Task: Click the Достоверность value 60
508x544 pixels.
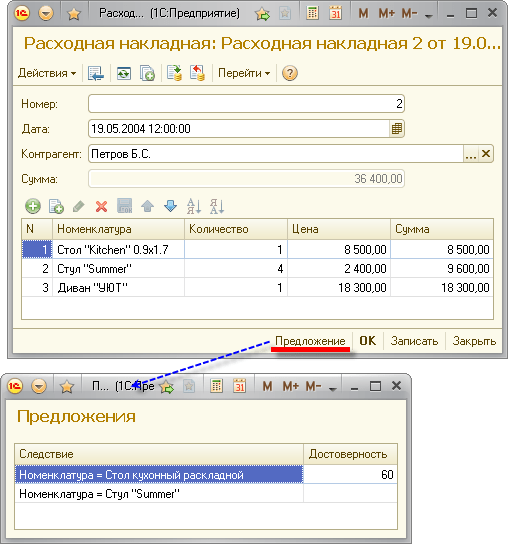Action: click(350, 474)
